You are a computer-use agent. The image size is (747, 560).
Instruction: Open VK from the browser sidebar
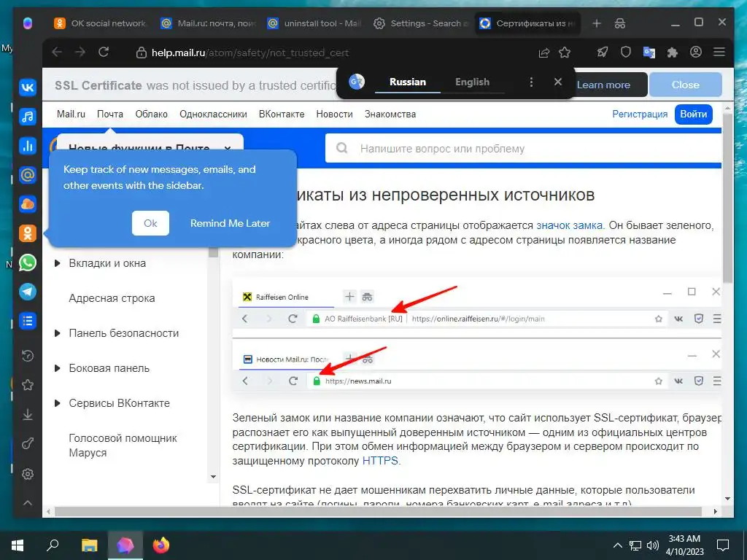pyautogui.click(x=28, y=87)
